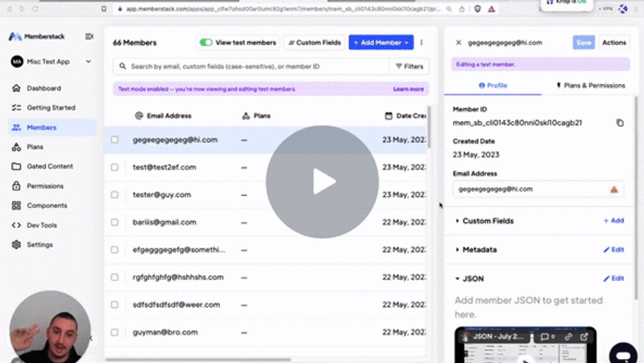Open Gated Content section
644x363 pixels.
50,166
